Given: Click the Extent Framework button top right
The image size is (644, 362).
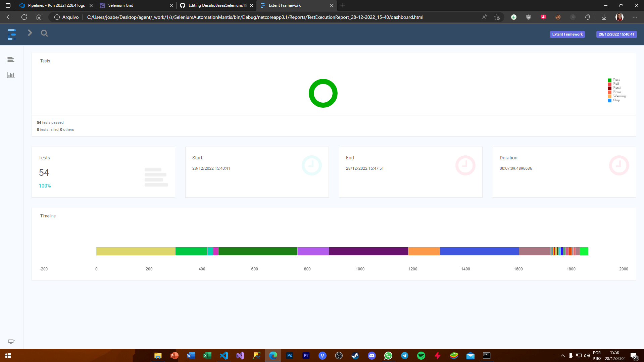Looking at the screenshot, I should 567,34.
